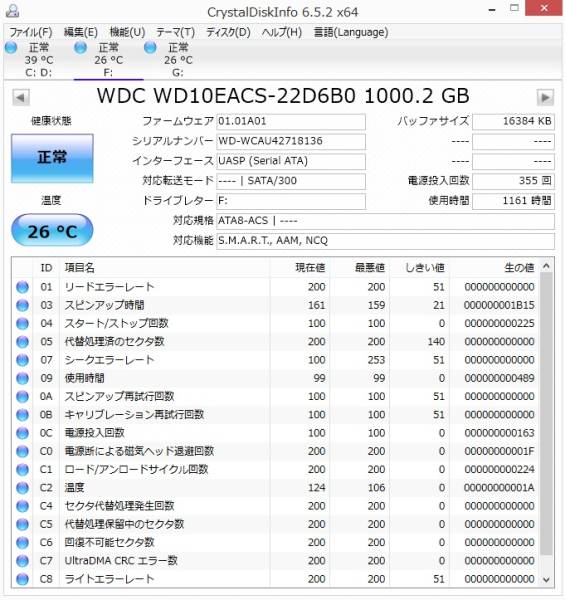Click the scrollbar up arrow in SMART list
This screenshot has height=600, width=565.
pyautogui.click(x=546, y=266)
